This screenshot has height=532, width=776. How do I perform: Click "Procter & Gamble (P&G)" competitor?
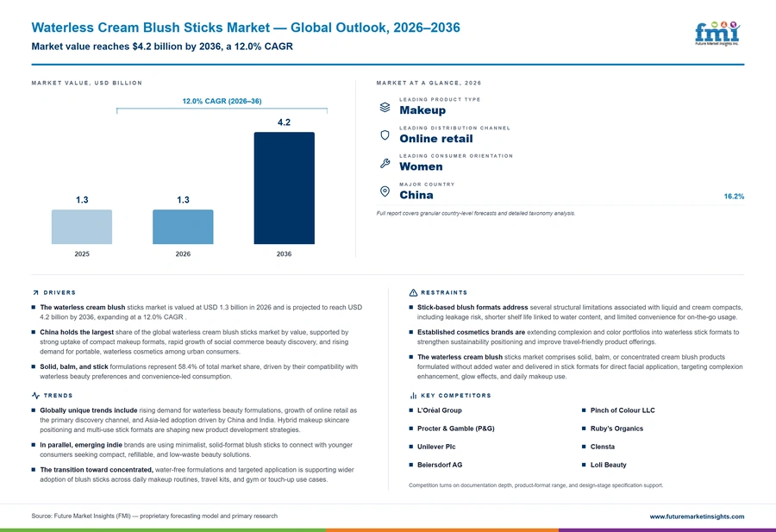tap(456, 429)
